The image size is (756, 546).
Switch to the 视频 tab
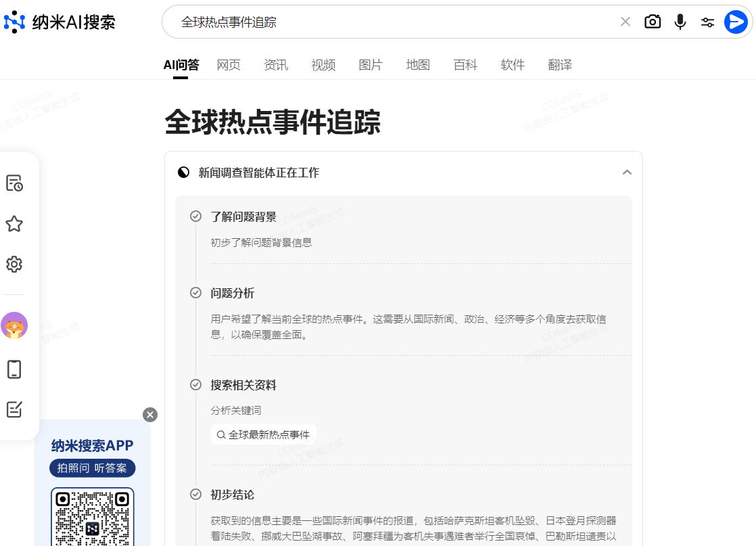(x=323, y=64)
